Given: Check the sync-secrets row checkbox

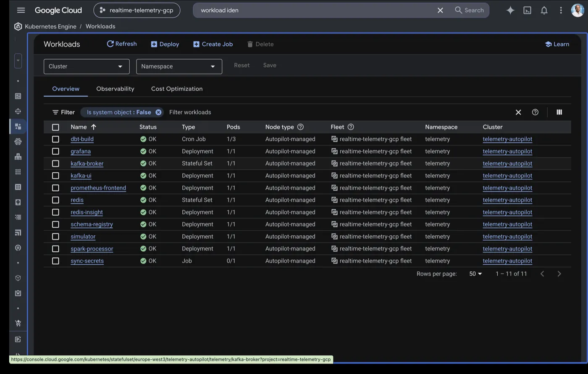Looking at the screenshot, I should point(55,261).
